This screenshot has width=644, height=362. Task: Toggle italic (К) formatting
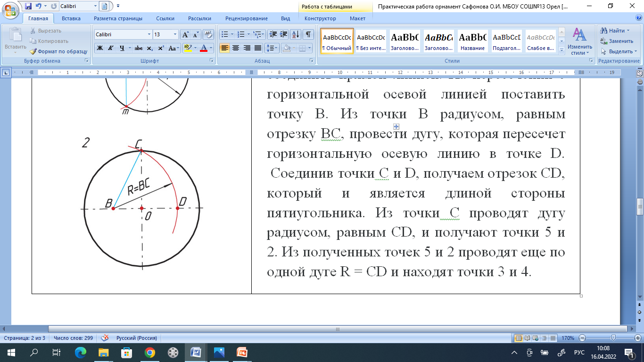110,48
